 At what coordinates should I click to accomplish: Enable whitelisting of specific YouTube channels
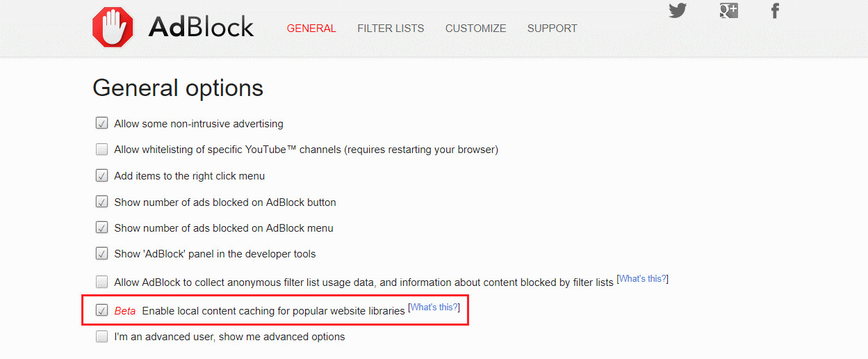point(102,150)
